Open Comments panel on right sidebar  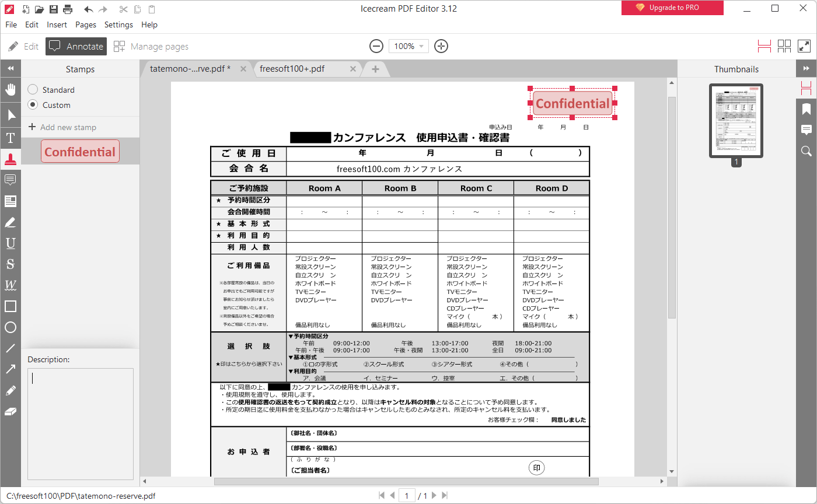click(x=806, y=129)
